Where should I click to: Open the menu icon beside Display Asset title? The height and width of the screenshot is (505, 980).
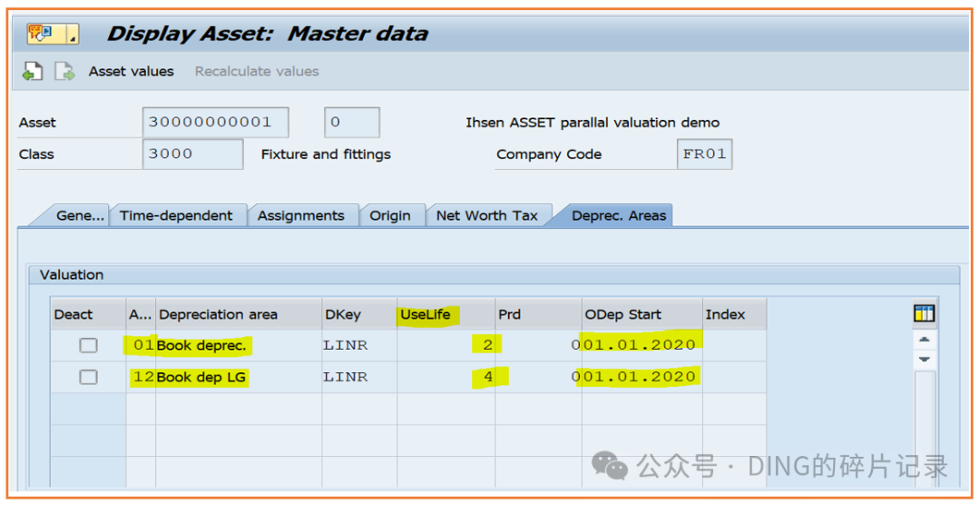pos(53,34)
